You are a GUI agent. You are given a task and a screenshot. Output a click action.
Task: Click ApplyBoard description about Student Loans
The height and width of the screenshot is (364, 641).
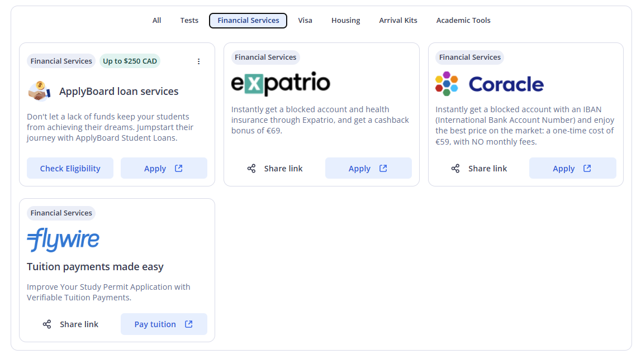111,127
